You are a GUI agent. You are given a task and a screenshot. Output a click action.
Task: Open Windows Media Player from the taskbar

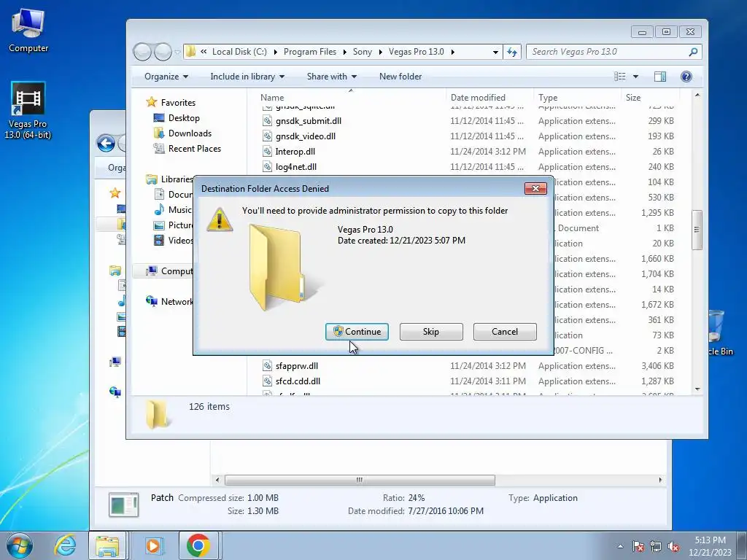point(153,545)
